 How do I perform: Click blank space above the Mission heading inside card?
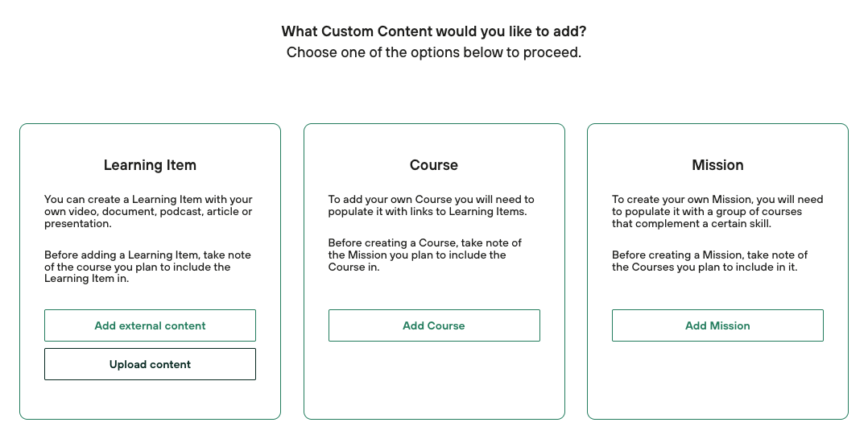[x=717, y=141]
